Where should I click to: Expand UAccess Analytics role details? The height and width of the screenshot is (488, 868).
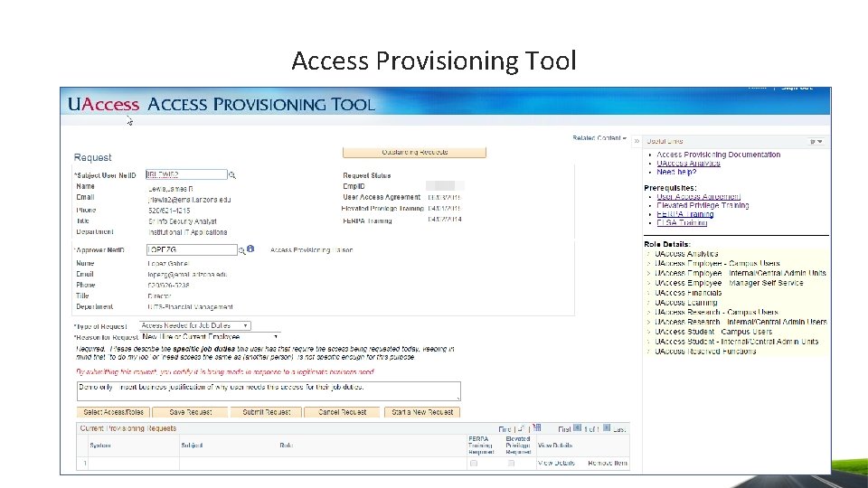649,254
